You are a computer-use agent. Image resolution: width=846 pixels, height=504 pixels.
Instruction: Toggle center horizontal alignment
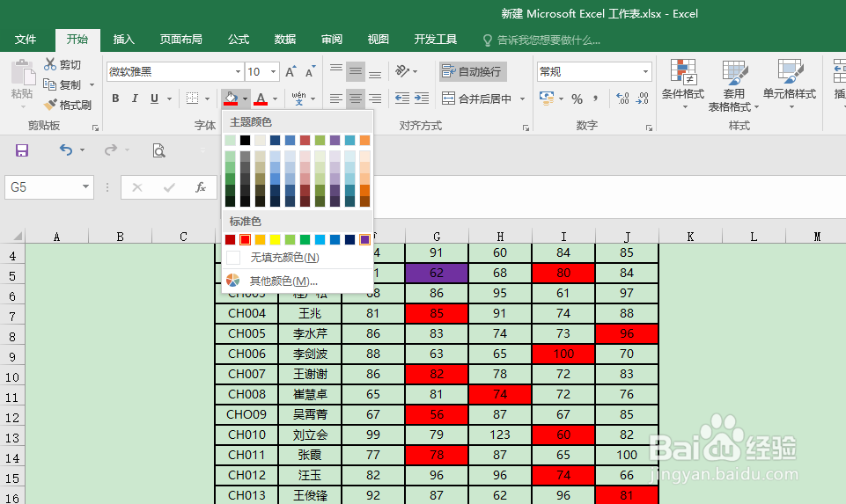pos(356,99)
